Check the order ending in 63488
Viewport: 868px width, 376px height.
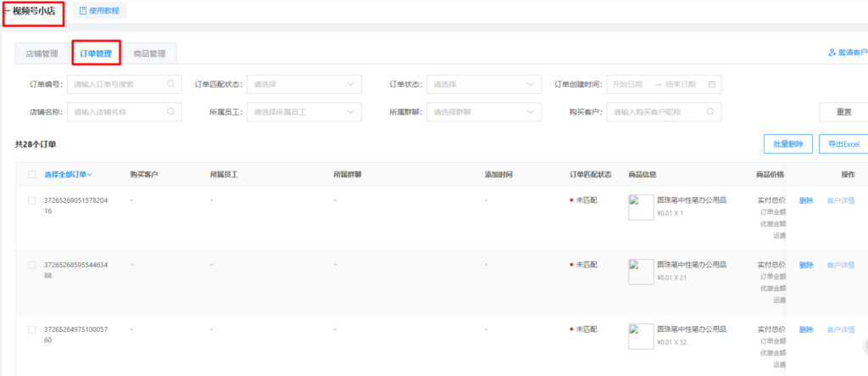pos(32,265)
